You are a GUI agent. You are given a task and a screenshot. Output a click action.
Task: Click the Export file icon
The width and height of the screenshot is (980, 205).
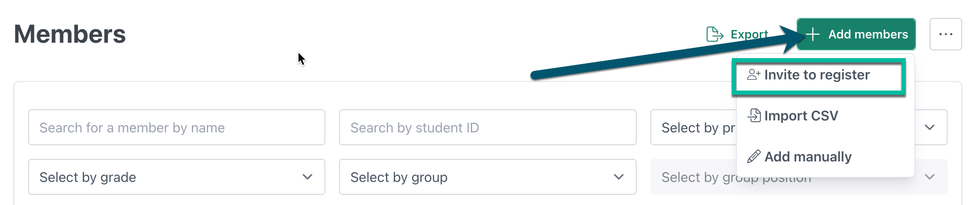(715, 34)
